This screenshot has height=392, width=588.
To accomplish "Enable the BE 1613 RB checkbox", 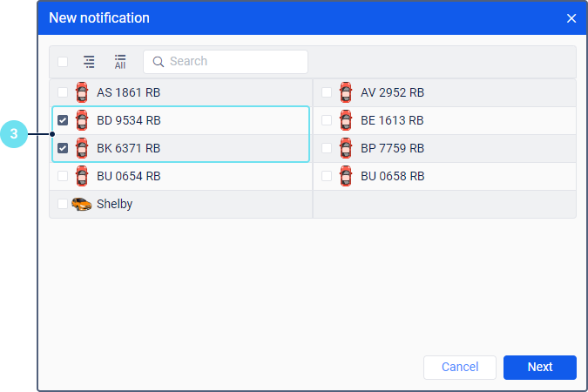I will click(x=326, y=120).
